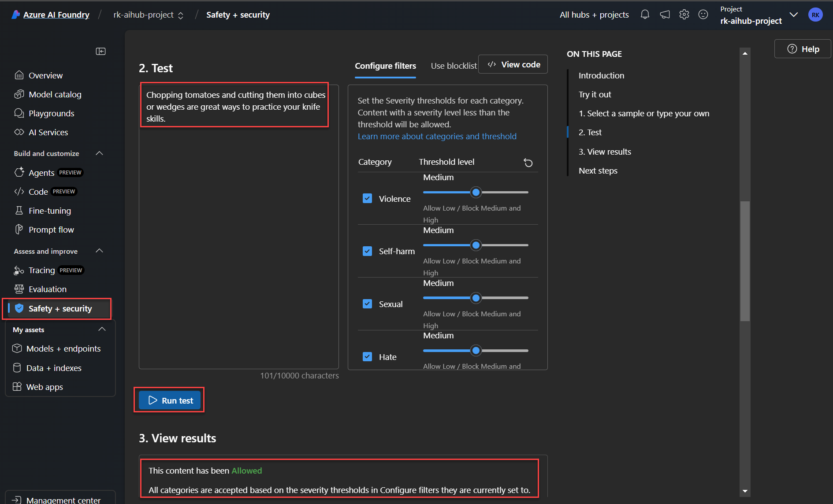Open notifications bell icon

(x=645, y=15)
